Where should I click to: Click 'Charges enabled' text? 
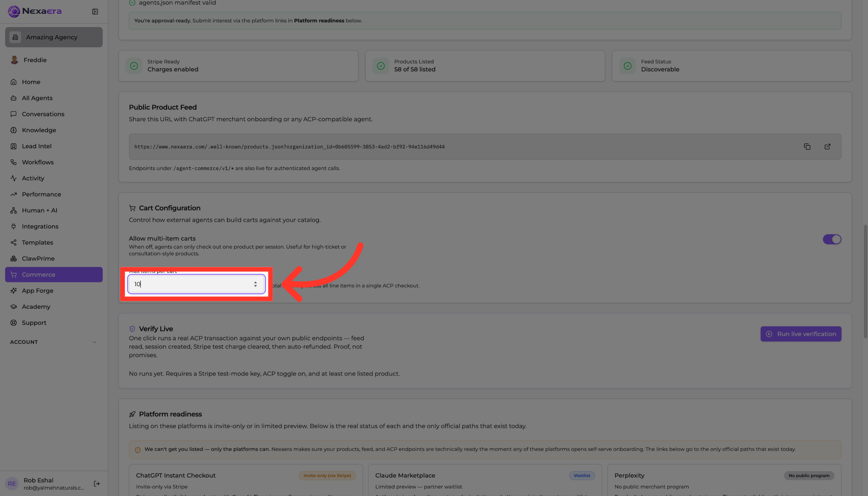point(172,69)
